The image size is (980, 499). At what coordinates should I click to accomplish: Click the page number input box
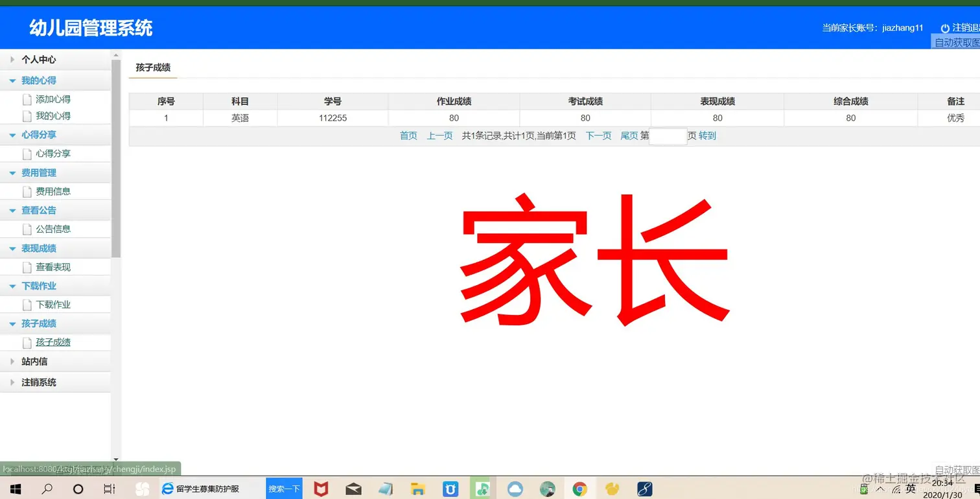click(667, 135)
